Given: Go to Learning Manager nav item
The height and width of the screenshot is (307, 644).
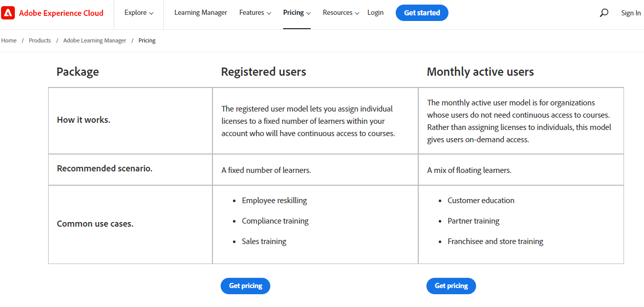Looking at the screenshot, I should (x=201, y=13).
